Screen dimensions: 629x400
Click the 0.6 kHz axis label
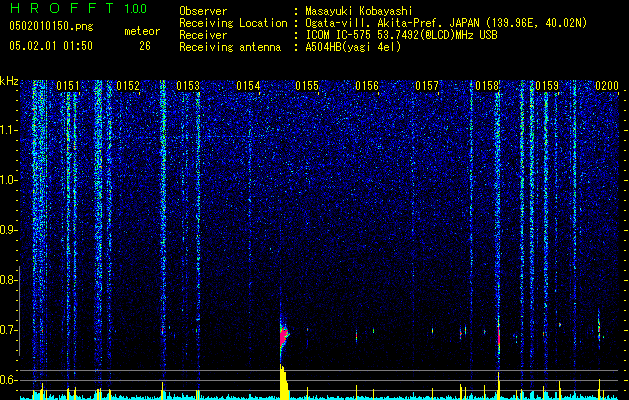[x=8, y=380]
